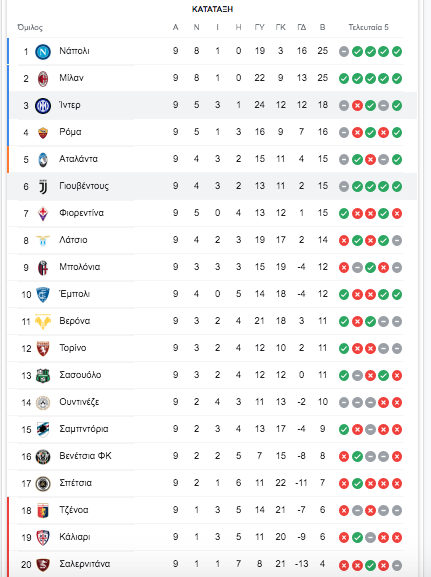Click the Fiorentina crest
Image resolution: width=431 pixels, height=577 pixels.
pyautogui.click(x=43, y=213)
